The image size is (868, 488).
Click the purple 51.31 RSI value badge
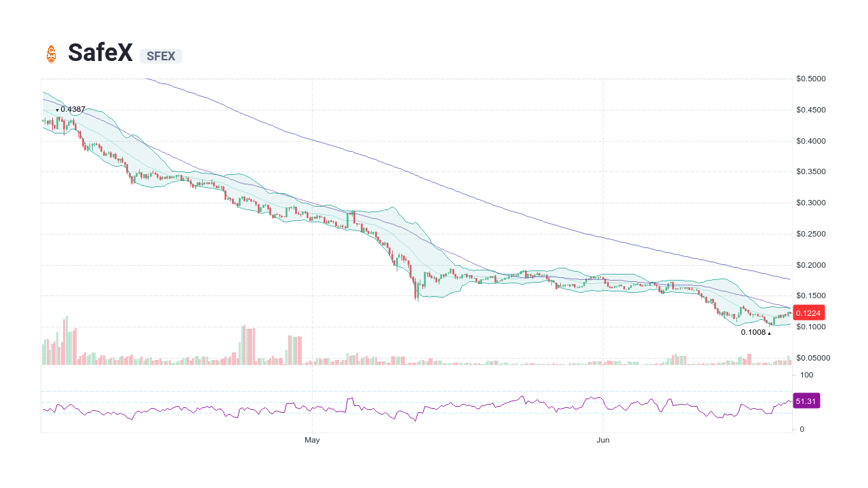pyautogui.click(x=806, y=401)
